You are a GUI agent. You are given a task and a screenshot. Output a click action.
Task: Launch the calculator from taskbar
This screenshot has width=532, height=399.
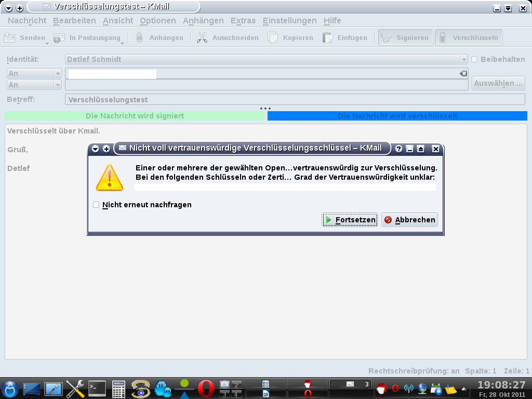click(x=119, y=389)
